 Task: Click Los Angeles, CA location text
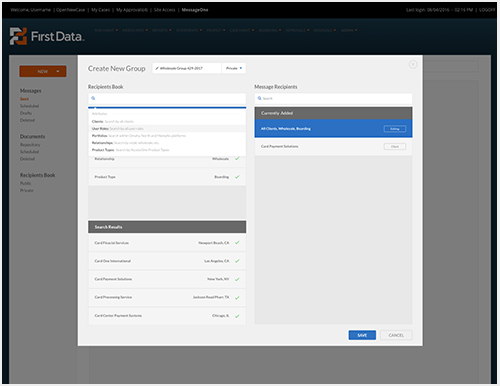(x=217, y=261)
